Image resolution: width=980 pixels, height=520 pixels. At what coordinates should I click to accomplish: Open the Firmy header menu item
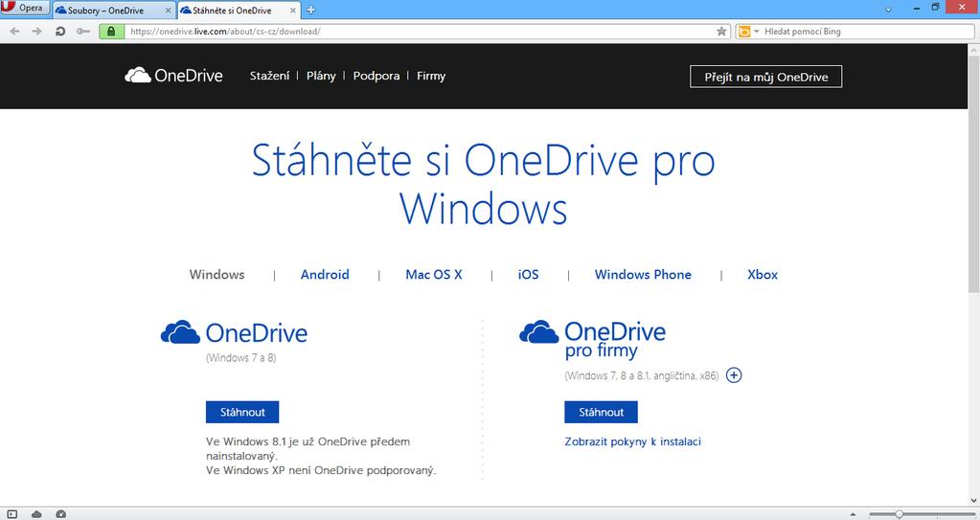tap(431, 76)
